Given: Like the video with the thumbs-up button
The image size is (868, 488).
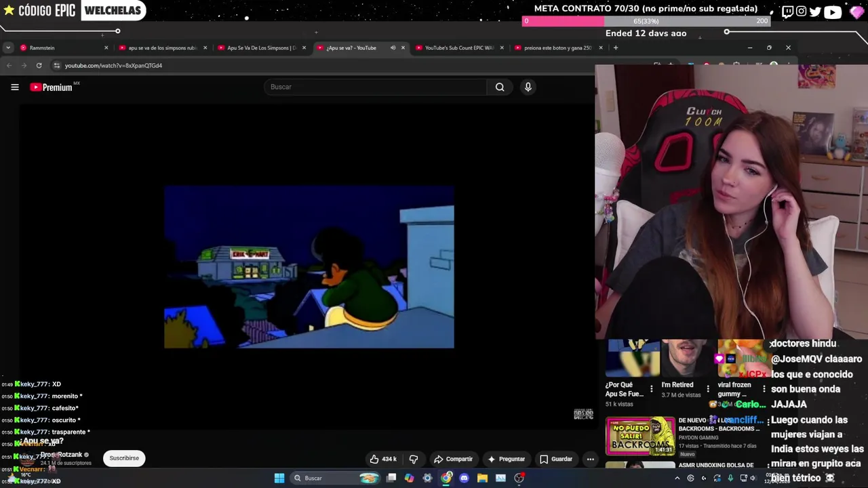Looking at the screenshot, I should pos(382,459).
